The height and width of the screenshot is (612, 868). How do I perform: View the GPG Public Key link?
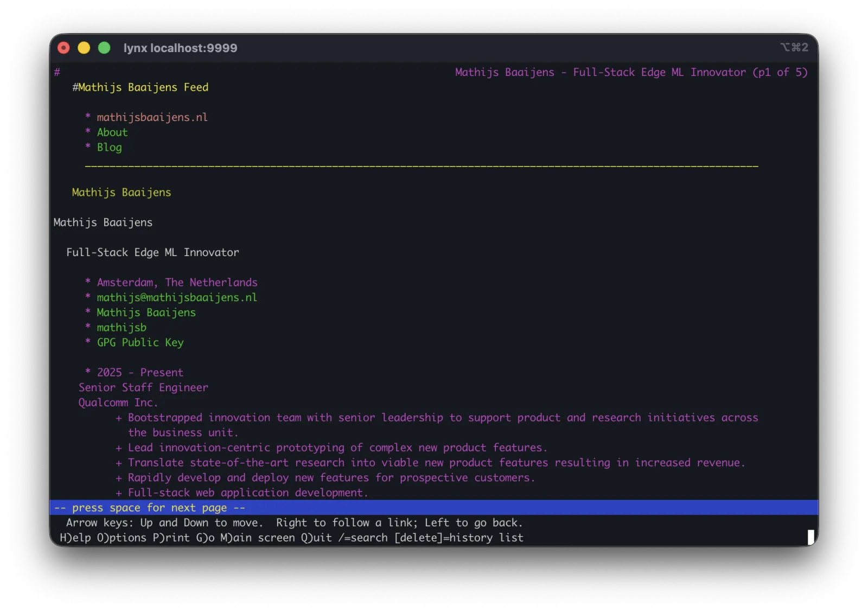140,342
